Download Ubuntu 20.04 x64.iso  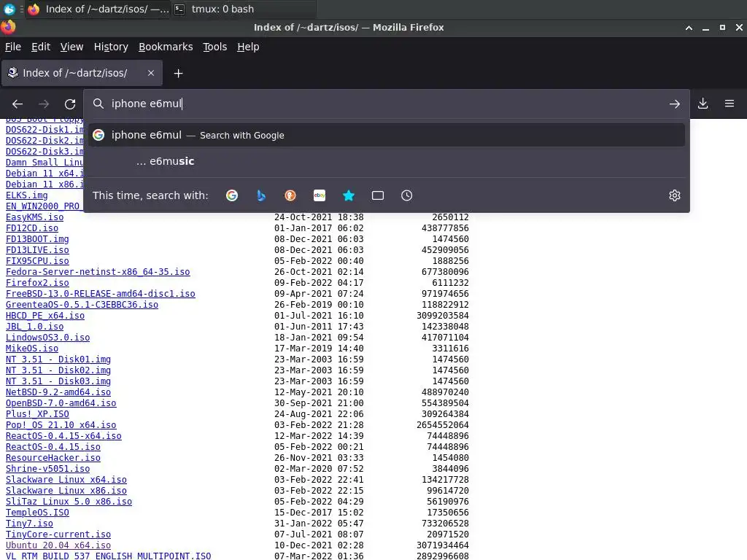pyautogui.click(x=58, y=545)
